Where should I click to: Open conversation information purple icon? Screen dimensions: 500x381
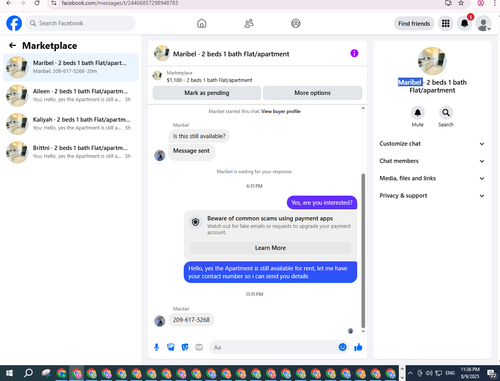(x=354, y=53)
